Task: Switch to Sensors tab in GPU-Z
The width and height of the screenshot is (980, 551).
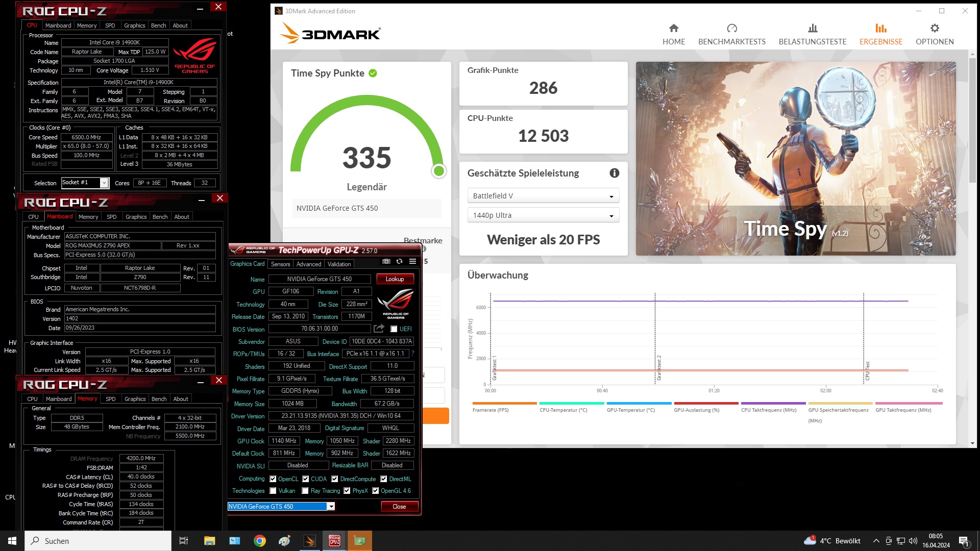Action: [x=280, y=264]
